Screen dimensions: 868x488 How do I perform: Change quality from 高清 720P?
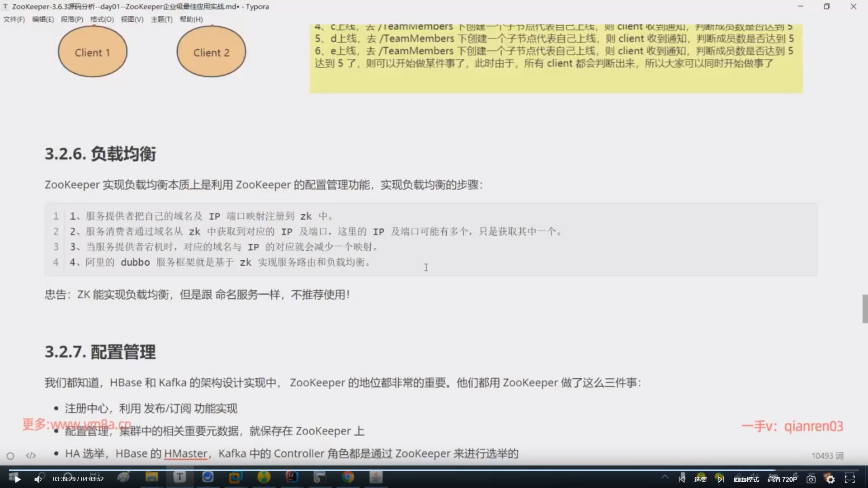(x=782, y=479)
